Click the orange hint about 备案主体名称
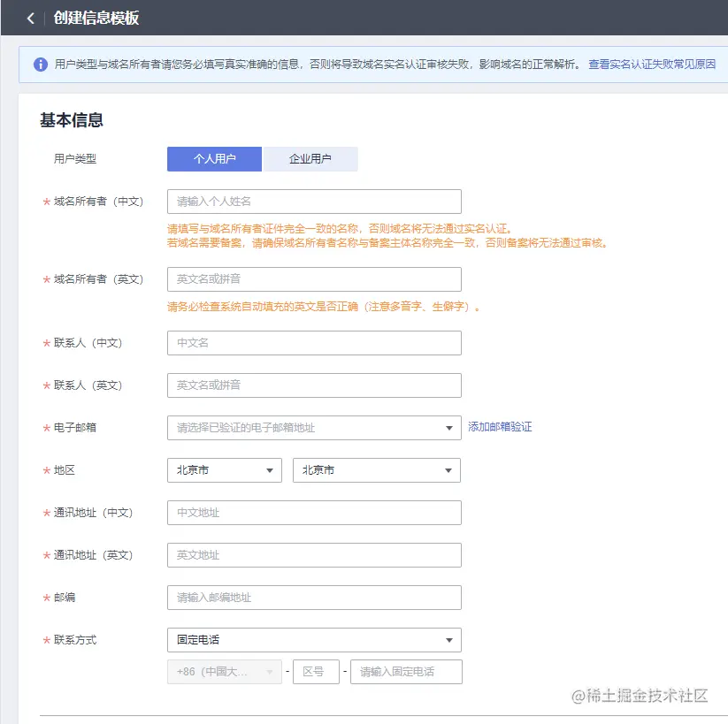Image resolution: width=728 pixels, height=724 pixels. pyautogui.click(x=387, y=243)
